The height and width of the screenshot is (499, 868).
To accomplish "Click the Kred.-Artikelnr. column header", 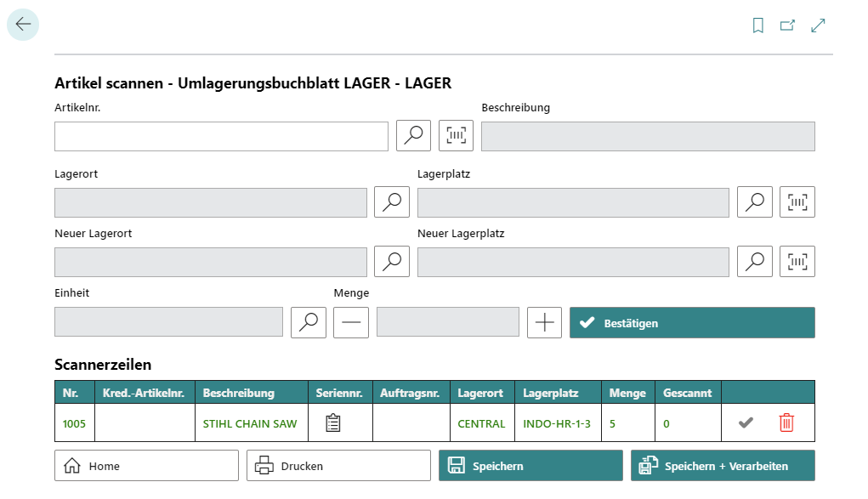I will (145, 393).
